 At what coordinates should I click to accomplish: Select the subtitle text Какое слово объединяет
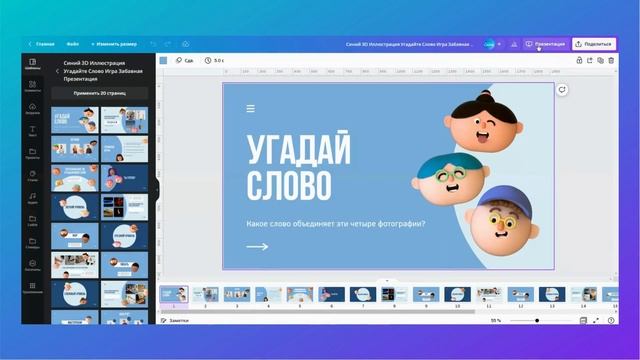tap(336, 224)
